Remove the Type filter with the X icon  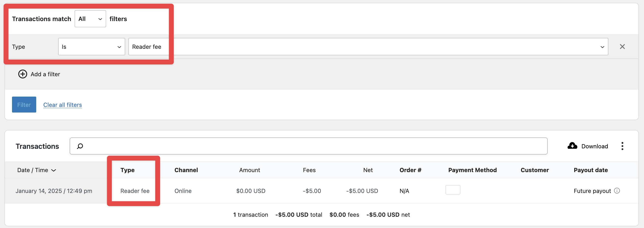point(622,47)
